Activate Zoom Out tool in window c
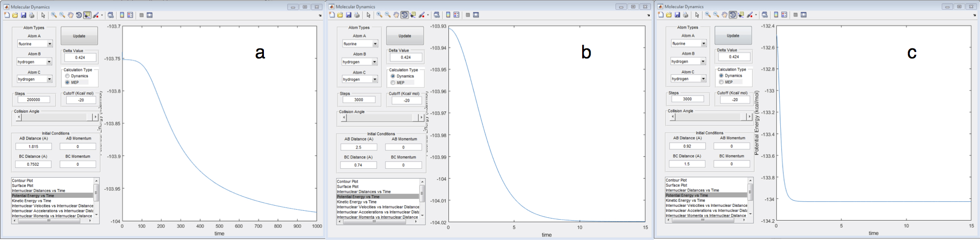The image size is (980, 240). (x=716, y=15)
